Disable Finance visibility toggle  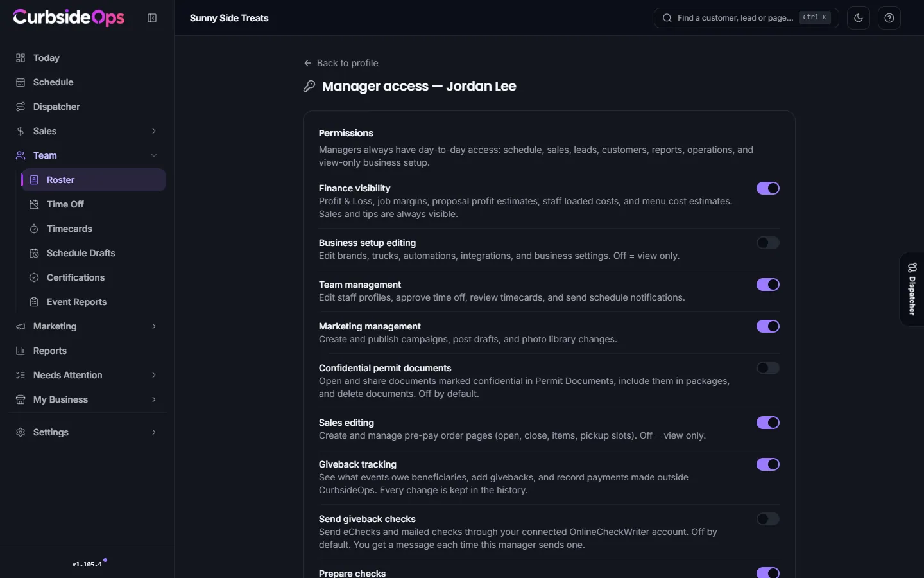point(768,188)
